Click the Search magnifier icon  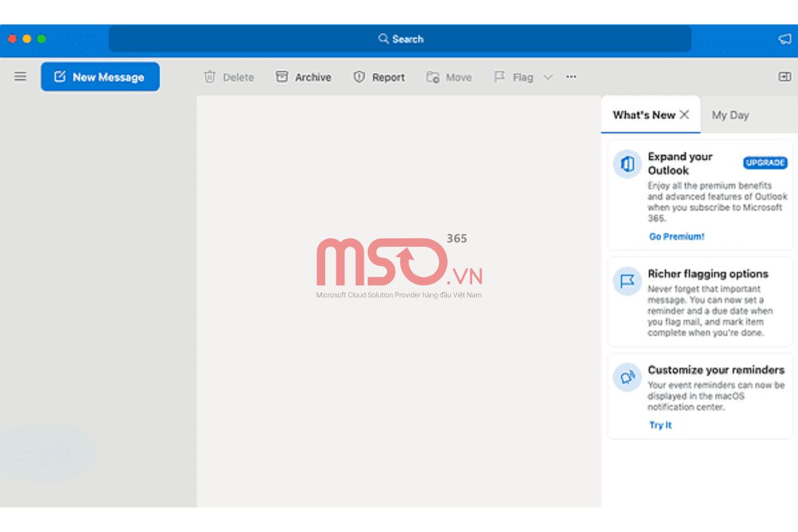pyautogui.click(x=384, y=39)
